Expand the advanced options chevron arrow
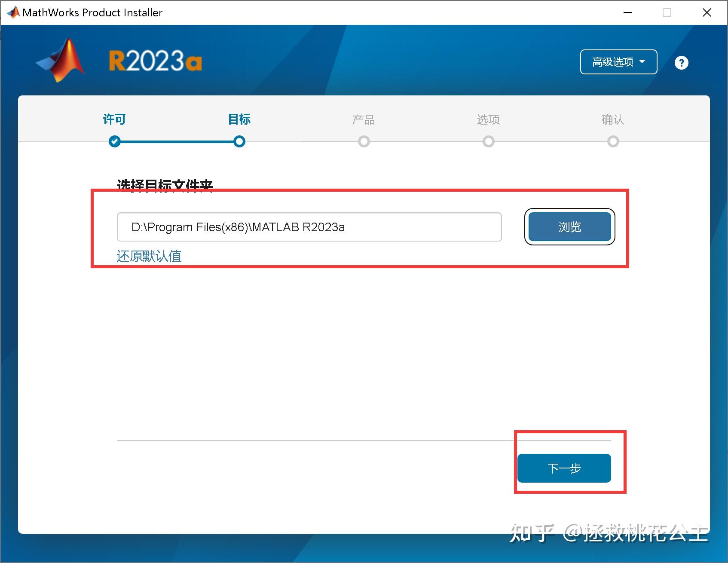 [642, 61]
